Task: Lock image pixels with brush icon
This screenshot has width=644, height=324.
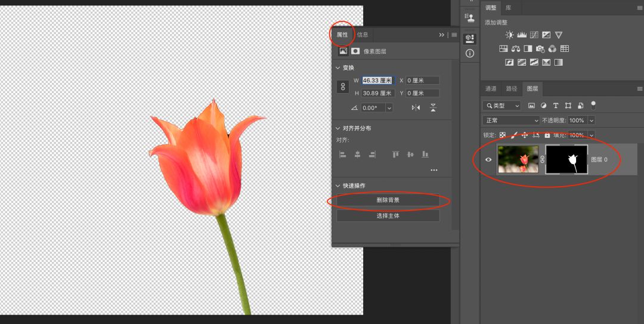Action: pyautogui.click(x=514, y=135)
